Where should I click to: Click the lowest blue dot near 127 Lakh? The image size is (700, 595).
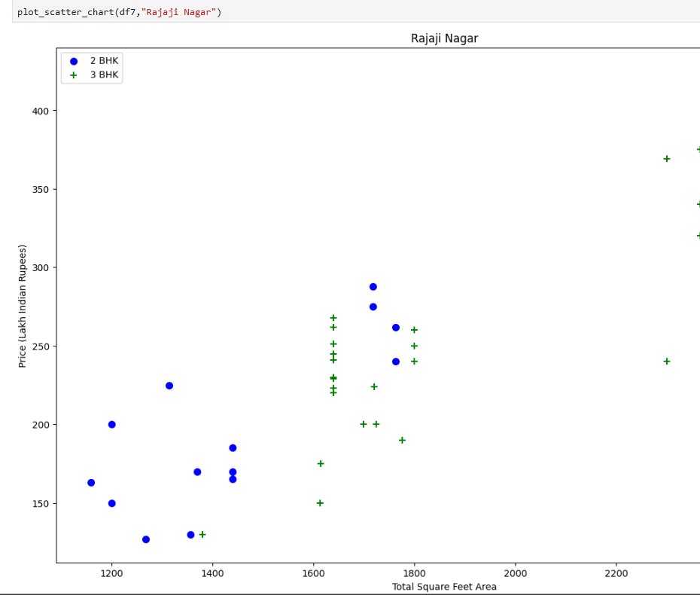145,539
